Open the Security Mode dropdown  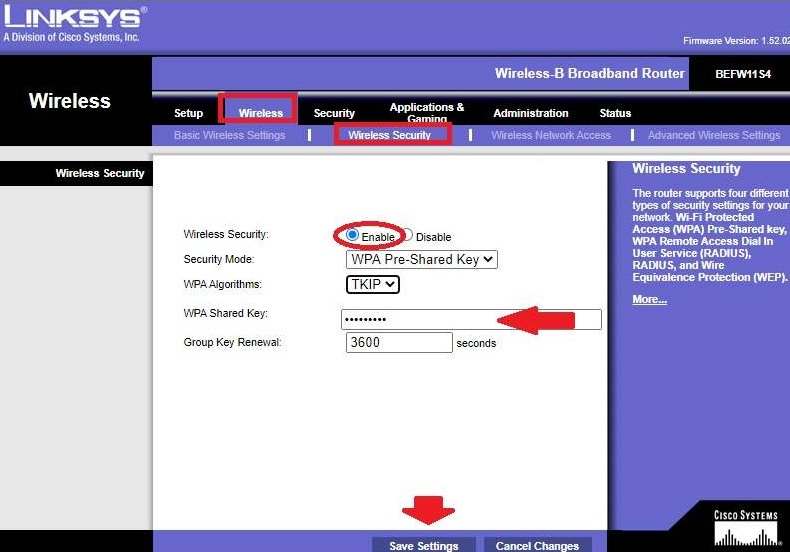point(421,259)
